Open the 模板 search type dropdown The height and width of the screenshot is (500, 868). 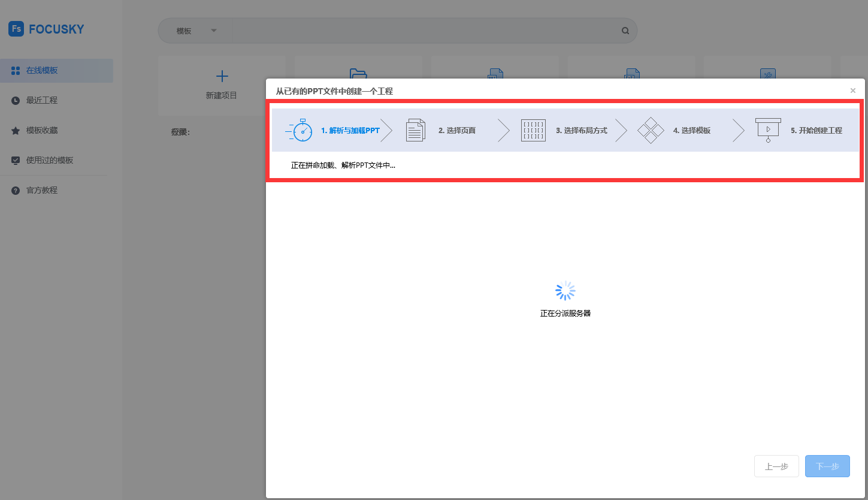click(196, 31)
